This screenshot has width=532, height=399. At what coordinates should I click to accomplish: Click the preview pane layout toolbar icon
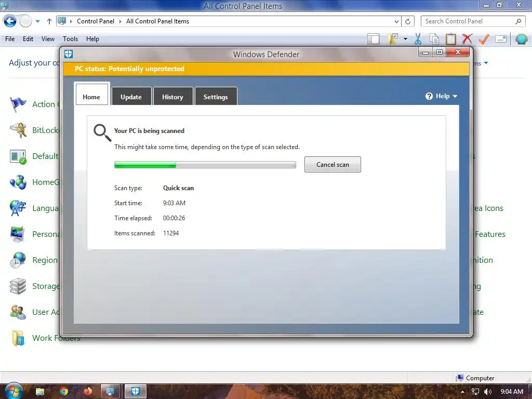pos(373,39)
